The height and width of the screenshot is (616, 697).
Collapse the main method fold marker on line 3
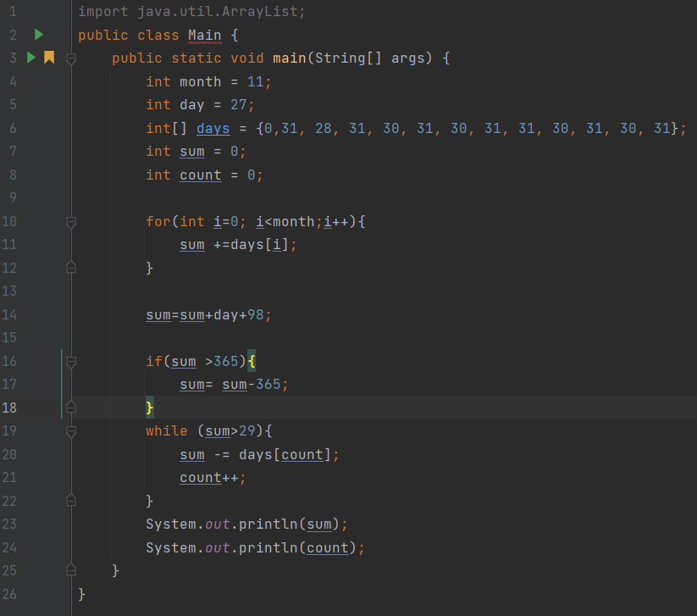[x=71, y=58]
